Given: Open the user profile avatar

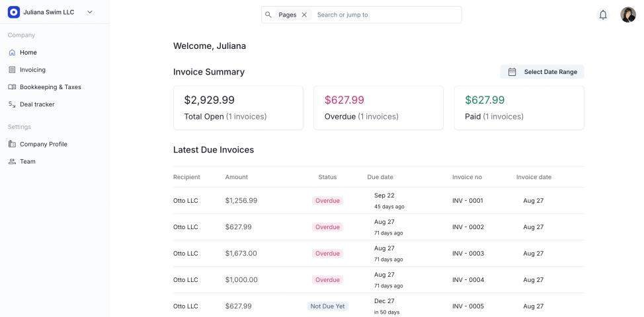Looking at the screenshot, I should click(627, 15).
